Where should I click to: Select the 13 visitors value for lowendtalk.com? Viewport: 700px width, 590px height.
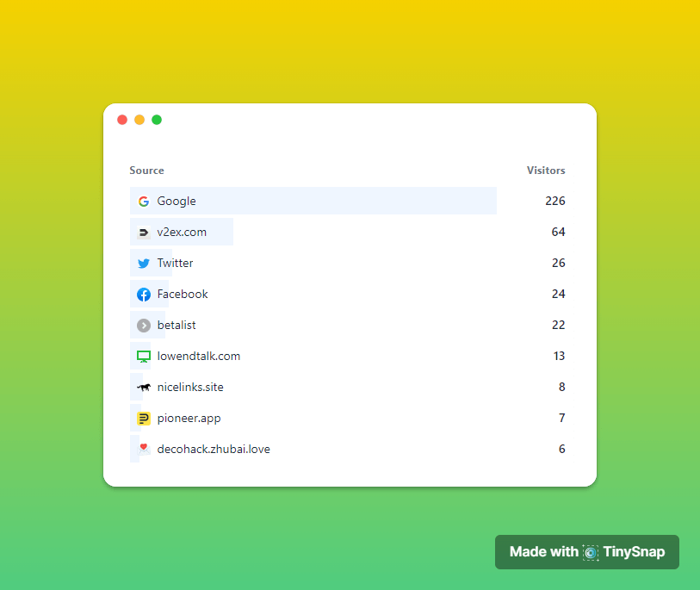(x=559, y=356)
